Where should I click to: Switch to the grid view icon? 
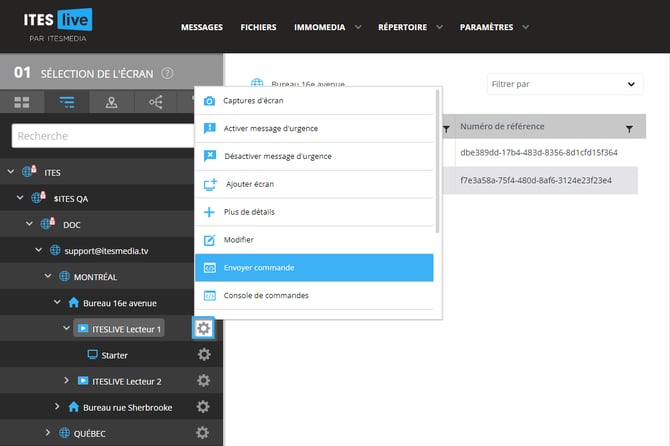22,102
